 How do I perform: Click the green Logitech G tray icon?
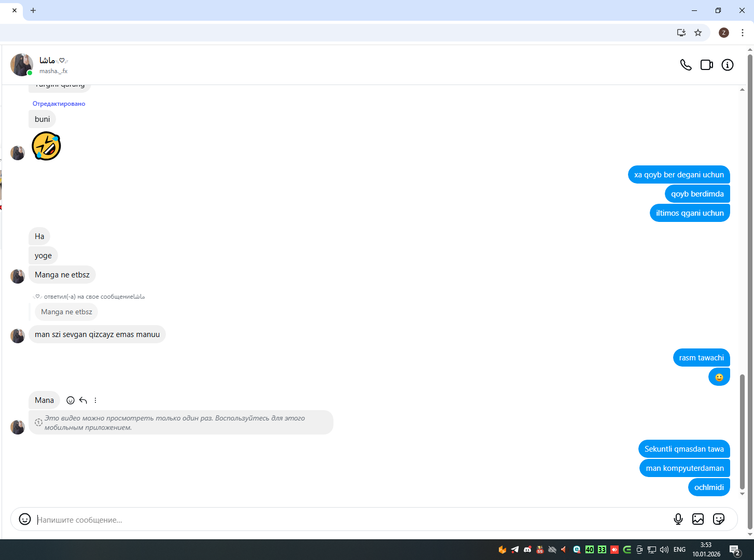pyautogui.click(x=627, y=550)
